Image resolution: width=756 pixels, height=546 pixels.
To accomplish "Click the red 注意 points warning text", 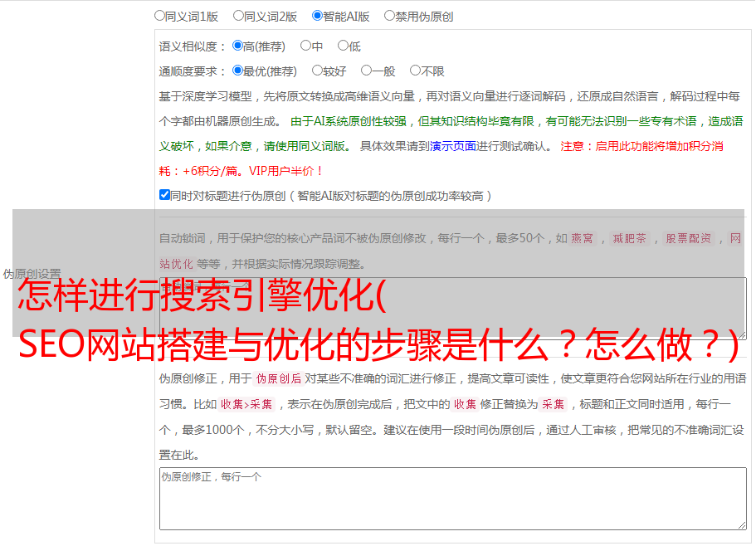I will pos(441,158).
